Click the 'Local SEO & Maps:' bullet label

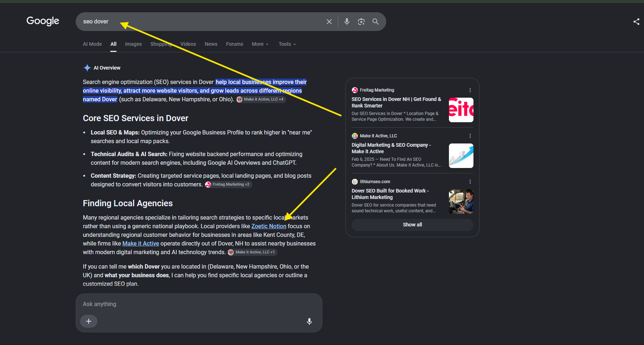(x=115, y=133)
